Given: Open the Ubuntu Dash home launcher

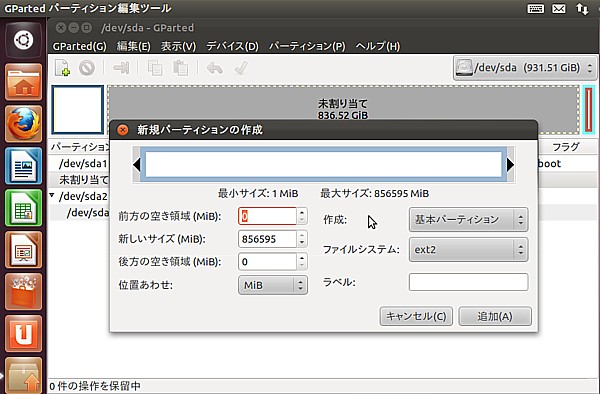Looking at the screenshot, I should [x=24, y=40].
